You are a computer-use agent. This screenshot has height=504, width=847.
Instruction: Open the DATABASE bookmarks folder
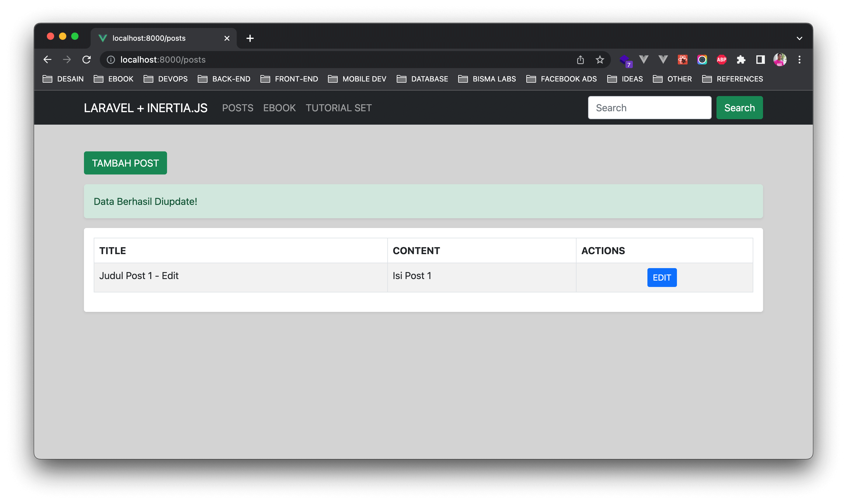[422, 79]
